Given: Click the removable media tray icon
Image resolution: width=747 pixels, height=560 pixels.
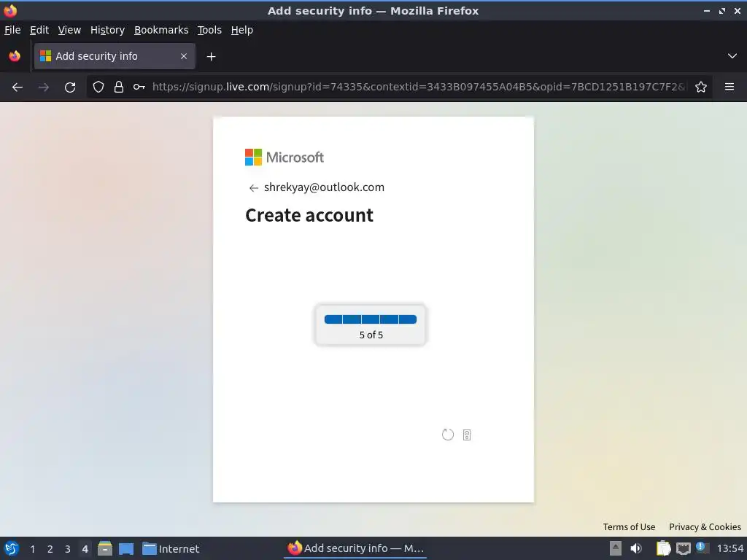Looking at the screenshot, I should coord(616,548).
